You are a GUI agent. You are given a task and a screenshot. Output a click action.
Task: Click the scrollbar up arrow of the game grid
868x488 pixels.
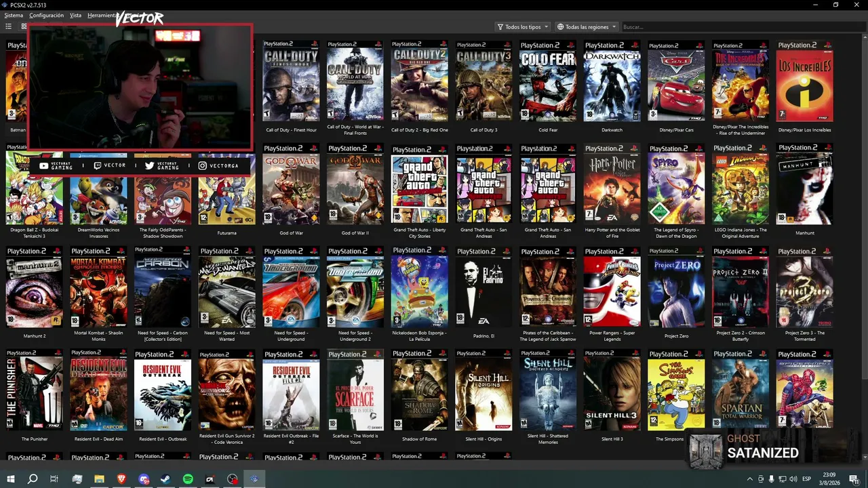863,39
